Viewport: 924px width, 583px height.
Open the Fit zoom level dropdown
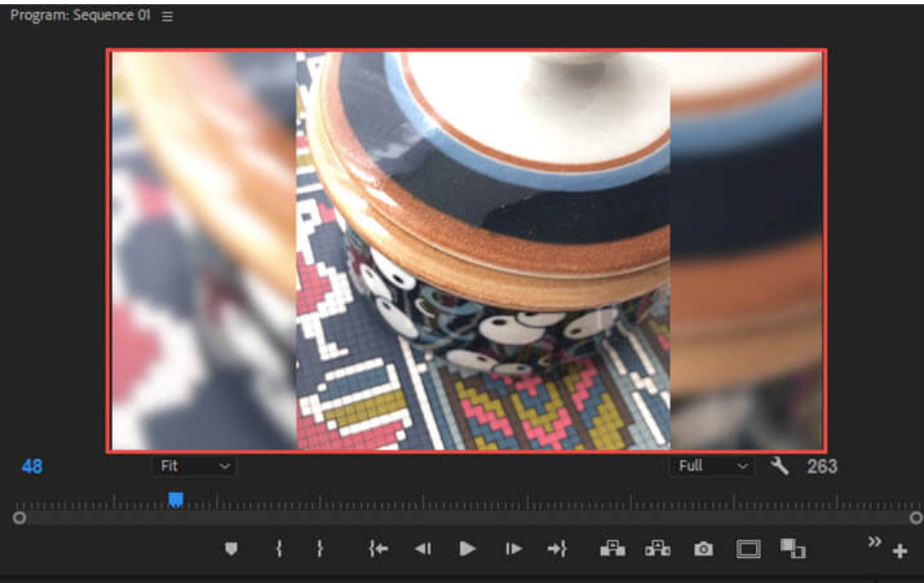click(194, 466)
